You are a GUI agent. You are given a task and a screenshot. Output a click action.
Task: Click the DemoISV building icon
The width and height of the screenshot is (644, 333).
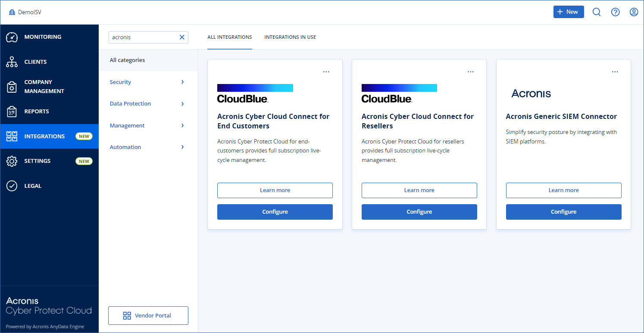12,12
